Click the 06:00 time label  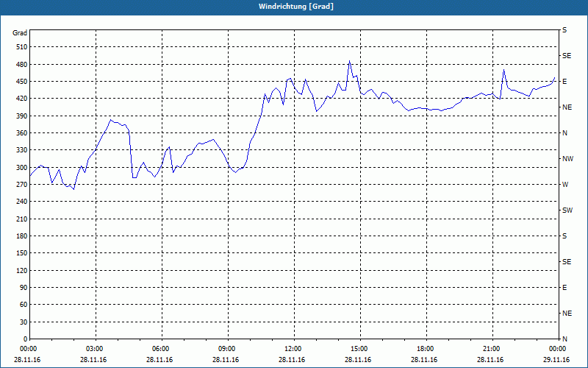tap(159, 349)
